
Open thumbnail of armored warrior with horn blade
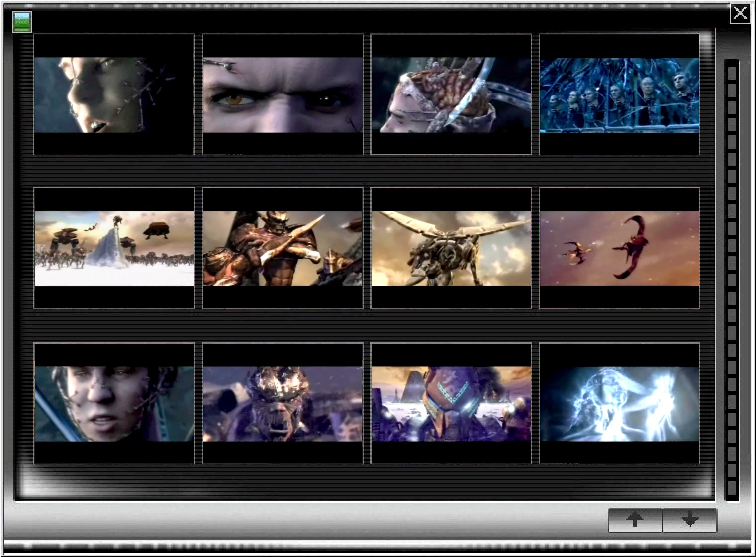(283, 248)
